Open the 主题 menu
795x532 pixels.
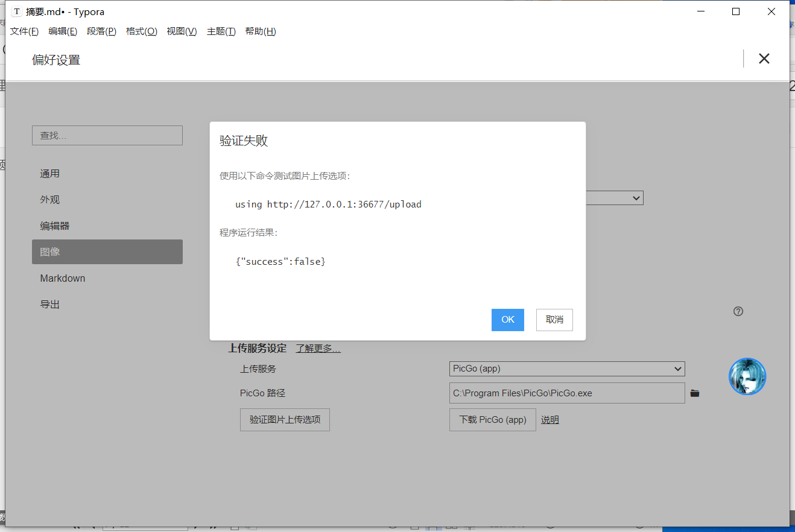click(x=221, y=31)
